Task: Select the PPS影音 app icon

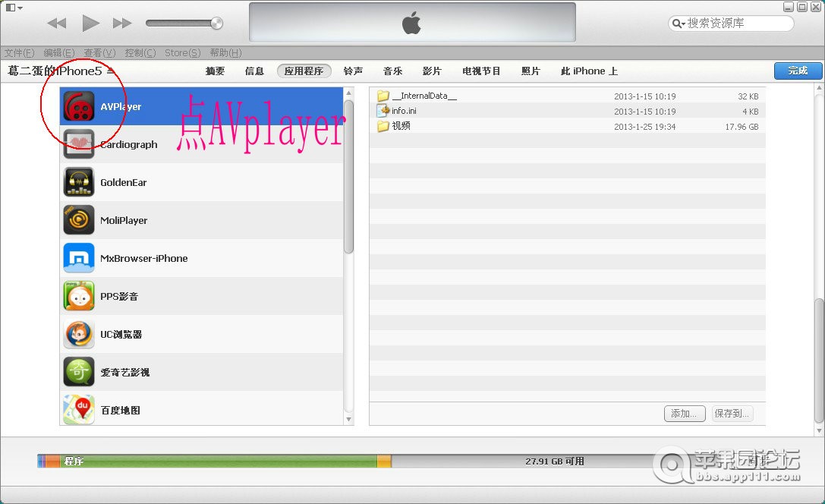Action: pyautogui.click(x=79, y=296)
